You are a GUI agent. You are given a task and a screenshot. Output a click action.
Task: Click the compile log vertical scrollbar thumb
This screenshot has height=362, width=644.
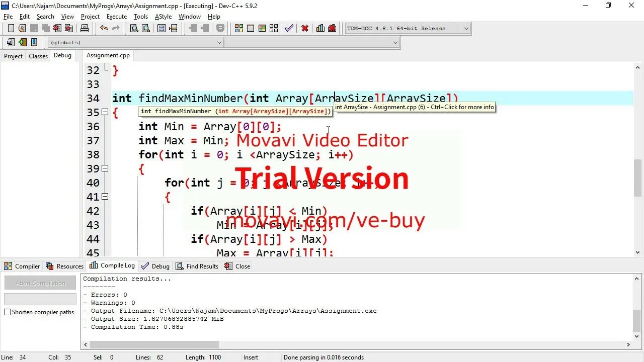637,321
